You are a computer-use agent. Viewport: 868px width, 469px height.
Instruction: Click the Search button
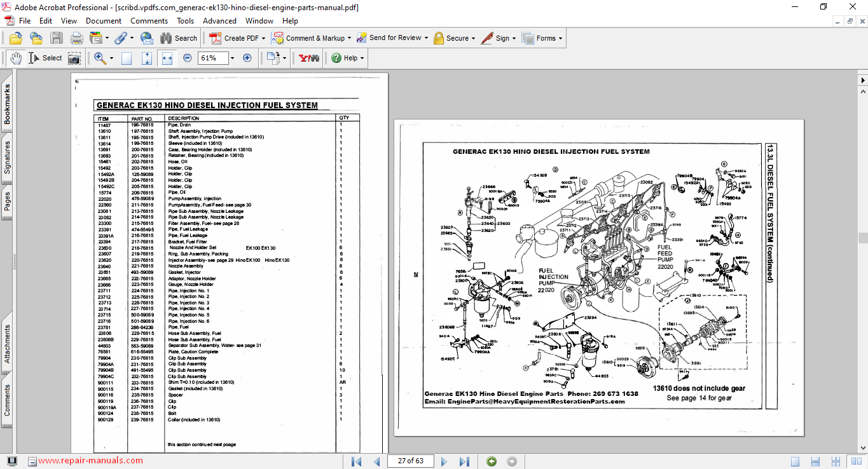(x=179, y=38)
